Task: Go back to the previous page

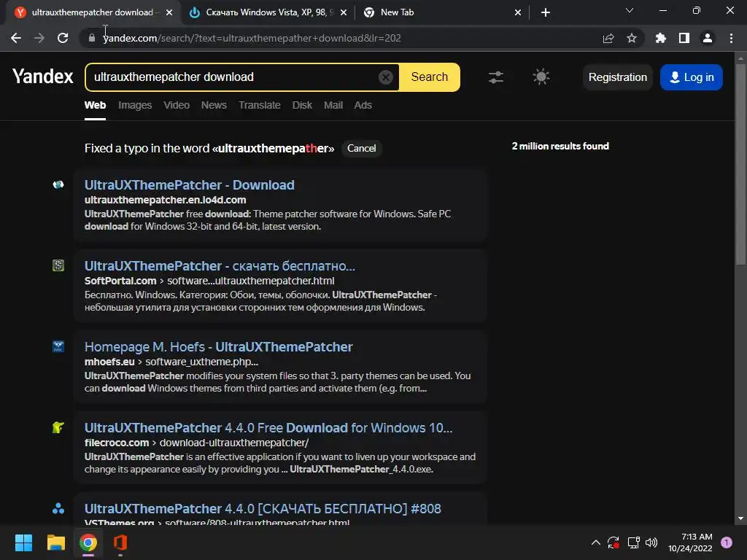Action: [16, 38]
